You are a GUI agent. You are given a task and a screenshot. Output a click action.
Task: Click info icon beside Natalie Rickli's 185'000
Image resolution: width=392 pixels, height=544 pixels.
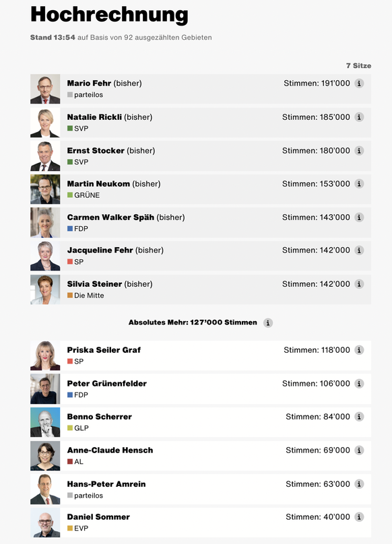[359, 117]
